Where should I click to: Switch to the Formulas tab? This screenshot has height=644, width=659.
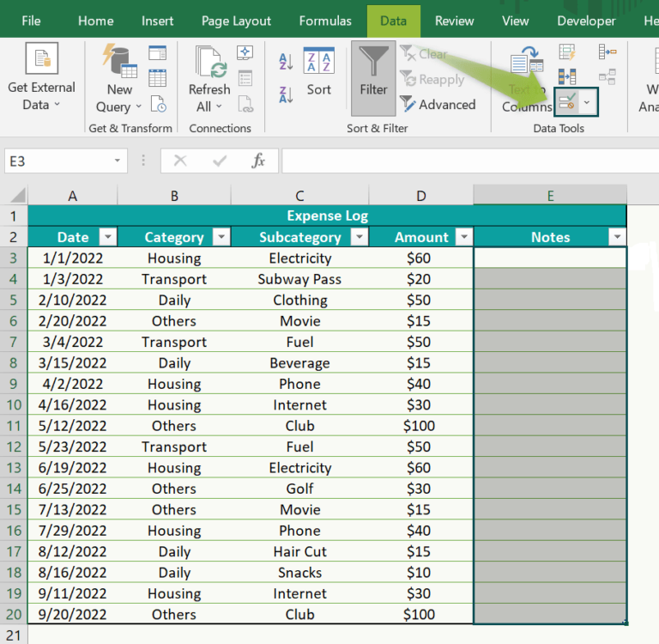[325, 21]
